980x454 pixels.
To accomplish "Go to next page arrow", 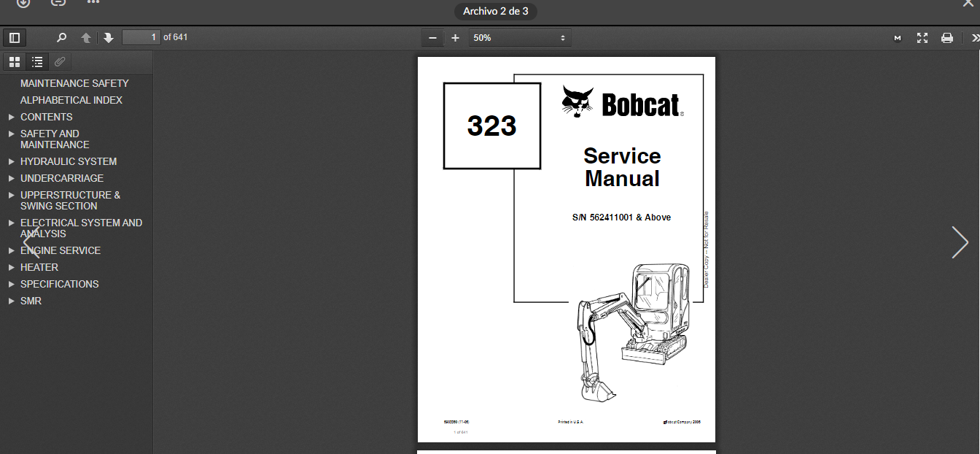I will 109,37.
